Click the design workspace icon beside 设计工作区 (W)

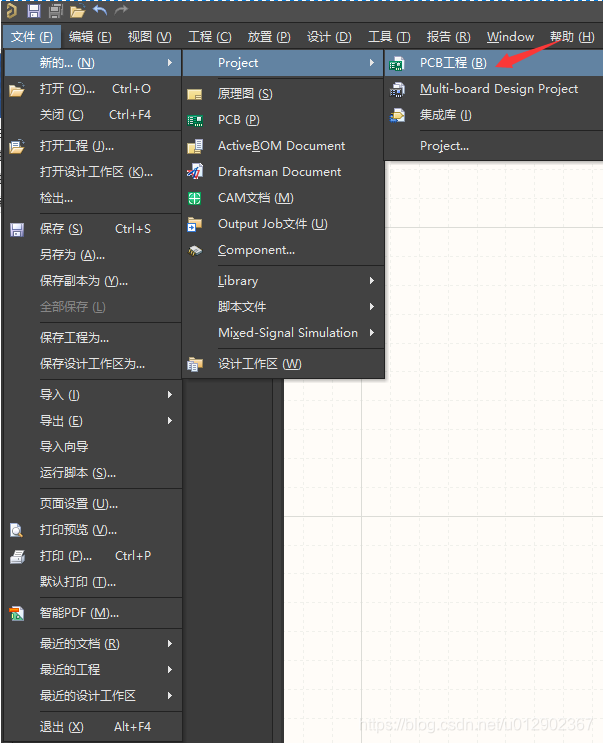(195, 364)
